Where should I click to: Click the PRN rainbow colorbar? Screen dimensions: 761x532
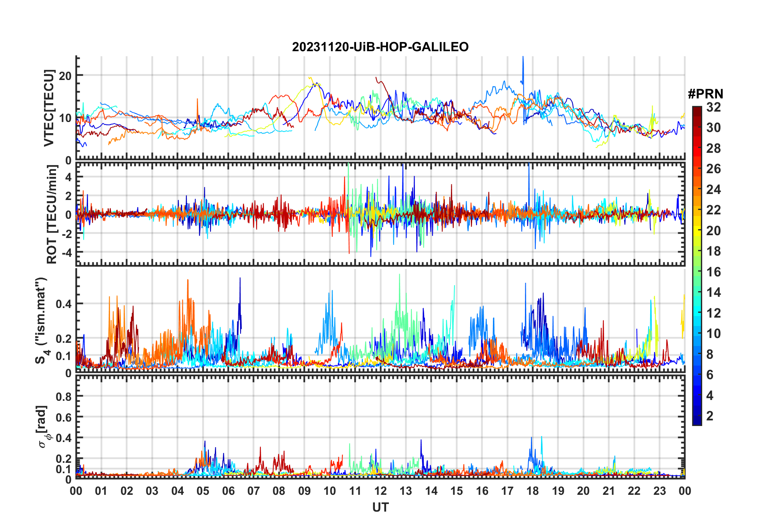pyautogui.click(x=697, y=266)
